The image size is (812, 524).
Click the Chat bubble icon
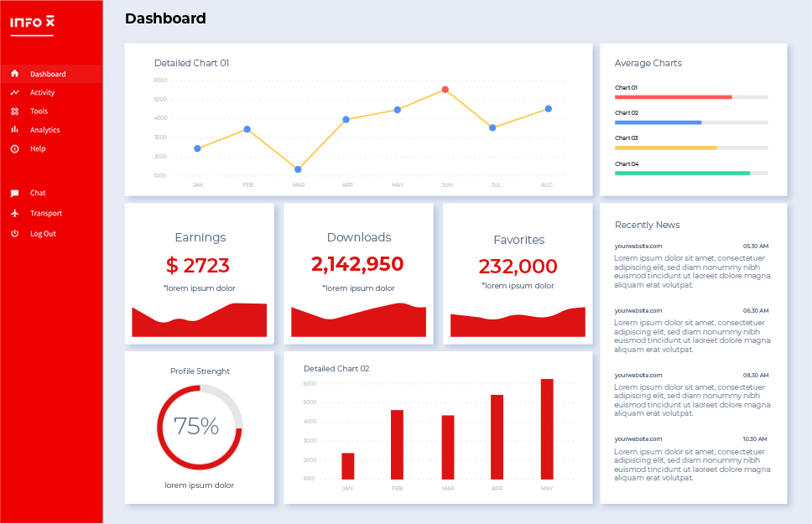pos(14,193)
